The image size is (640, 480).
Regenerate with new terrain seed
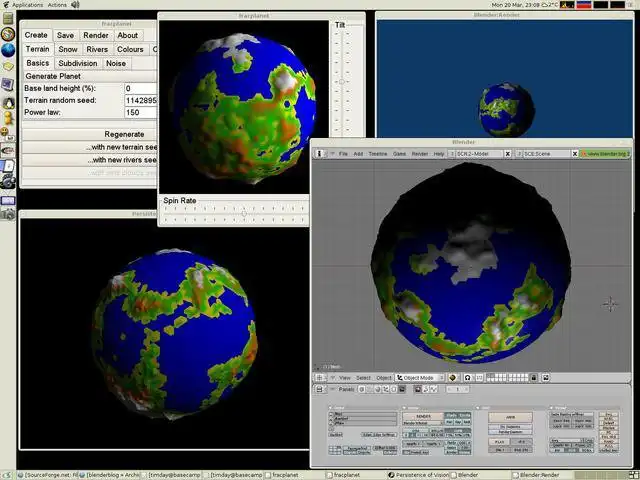point(89,147)
